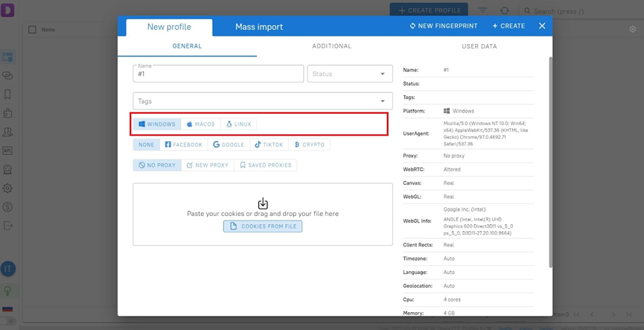
Task: Click the UserAgent value text
Action: (486, 133)
